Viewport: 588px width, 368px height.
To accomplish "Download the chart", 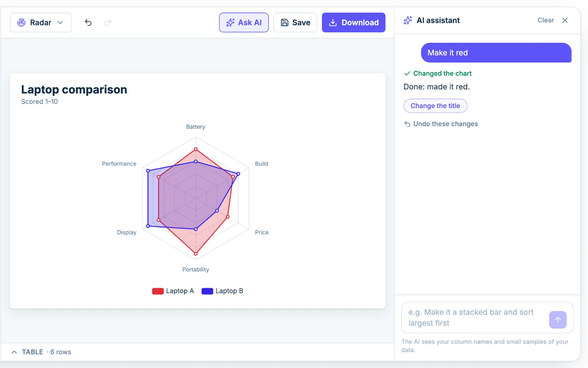I will click(354, 22).
